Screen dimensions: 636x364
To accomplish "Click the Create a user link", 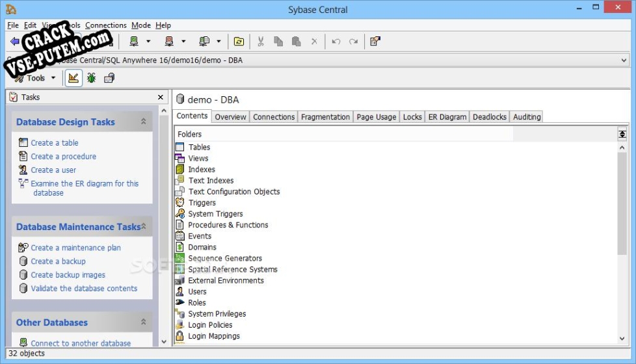I will pyautogui.click(x=53, y=170).
